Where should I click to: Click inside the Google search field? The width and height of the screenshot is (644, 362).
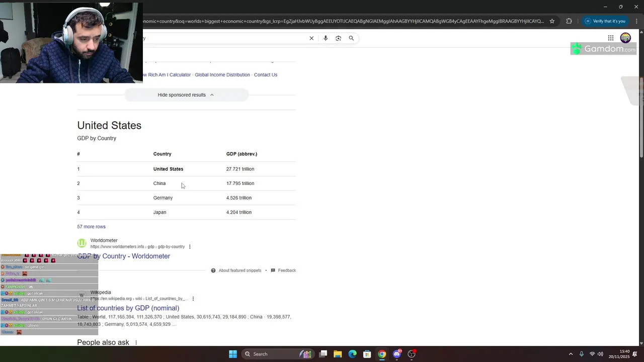coord(224,38)
